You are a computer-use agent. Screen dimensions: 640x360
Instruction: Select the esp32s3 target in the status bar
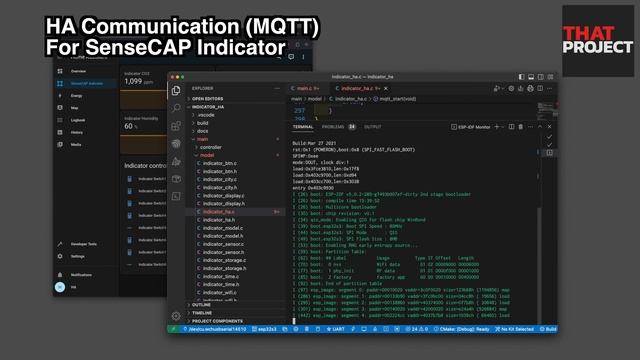[x=264, y=329]
